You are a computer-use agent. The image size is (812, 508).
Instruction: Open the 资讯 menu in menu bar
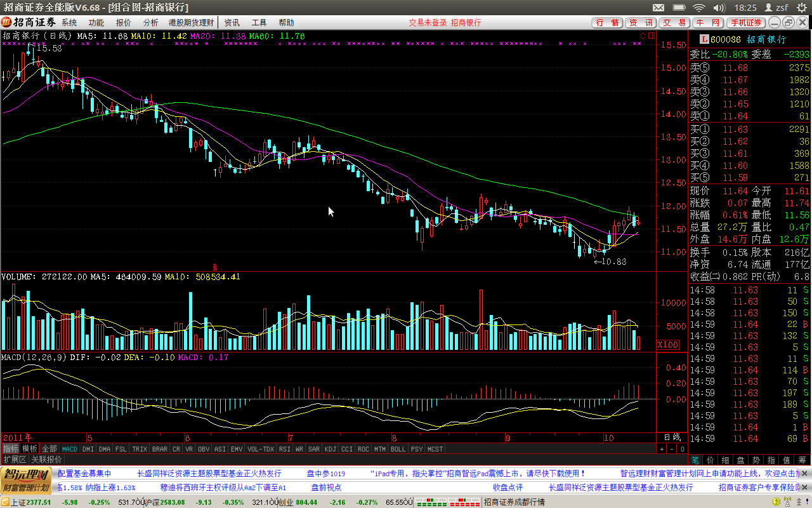232,22
